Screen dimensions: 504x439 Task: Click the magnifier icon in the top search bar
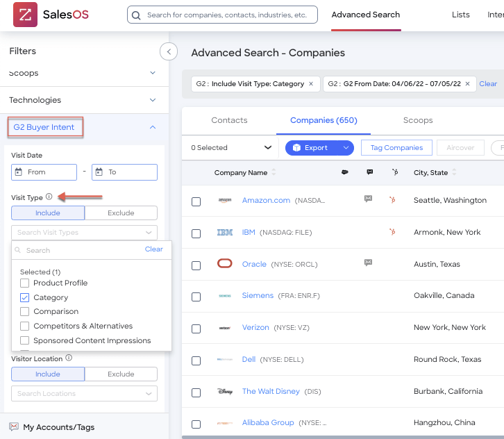[x=136, y=15]
